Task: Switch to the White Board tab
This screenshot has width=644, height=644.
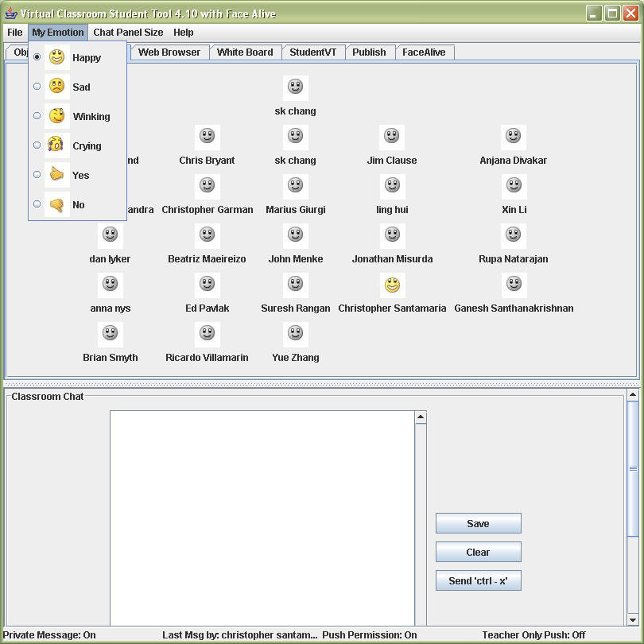Action: click(245, 52)
